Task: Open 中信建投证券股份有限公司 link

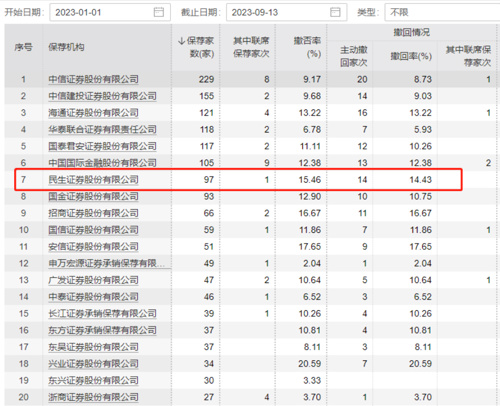Action: point(102,96)
